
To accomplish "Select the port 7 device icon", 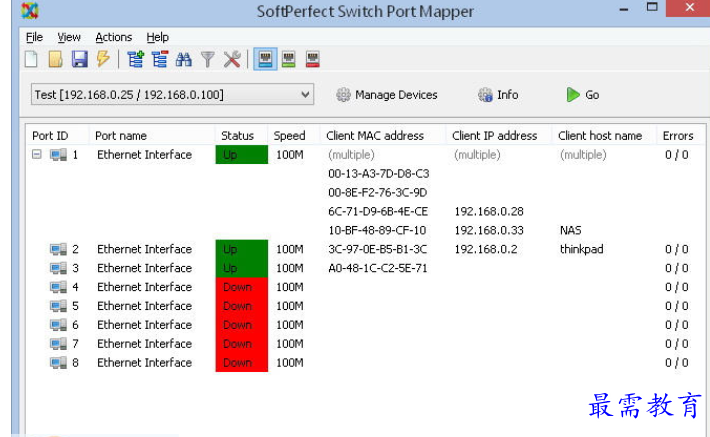I will 58,344.
